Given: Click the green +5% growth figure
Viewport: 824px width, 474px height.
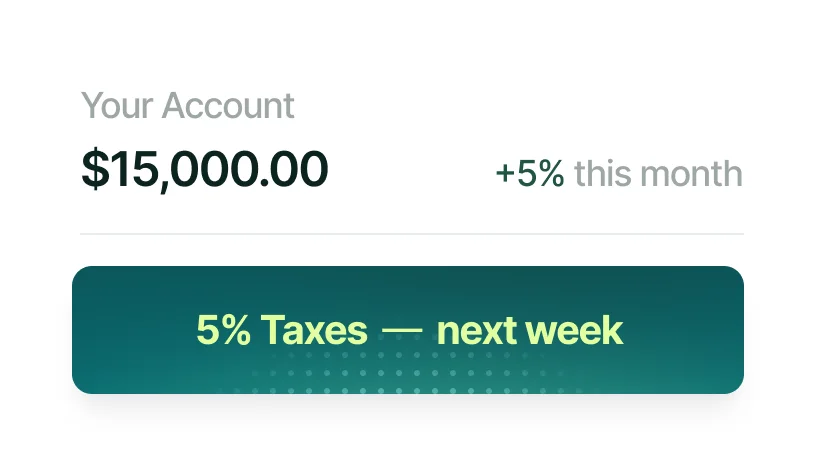Looking at the screenshot, I should click(530, 174).
